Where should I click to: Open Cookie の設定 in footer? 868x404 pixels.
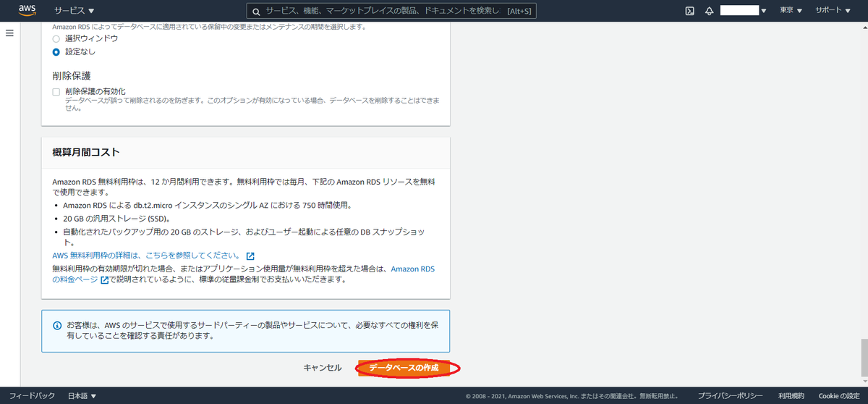click(839, 396)
